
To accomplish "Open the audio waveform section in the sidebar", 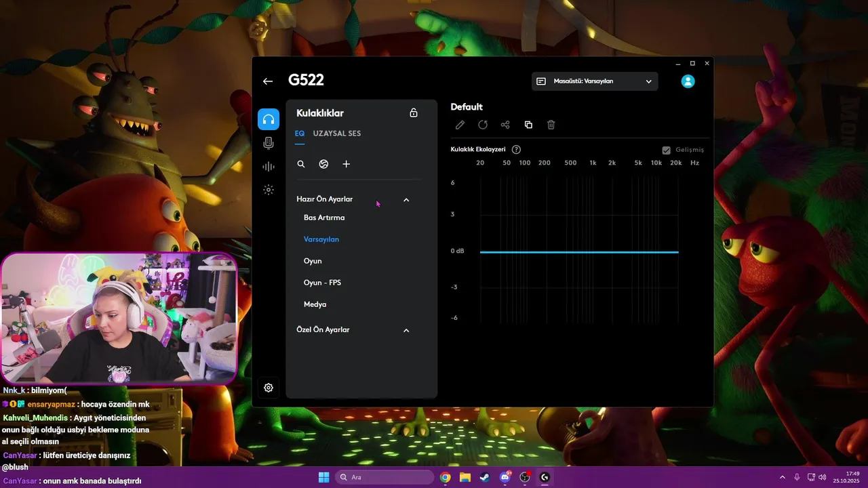I will click(269, 167).
